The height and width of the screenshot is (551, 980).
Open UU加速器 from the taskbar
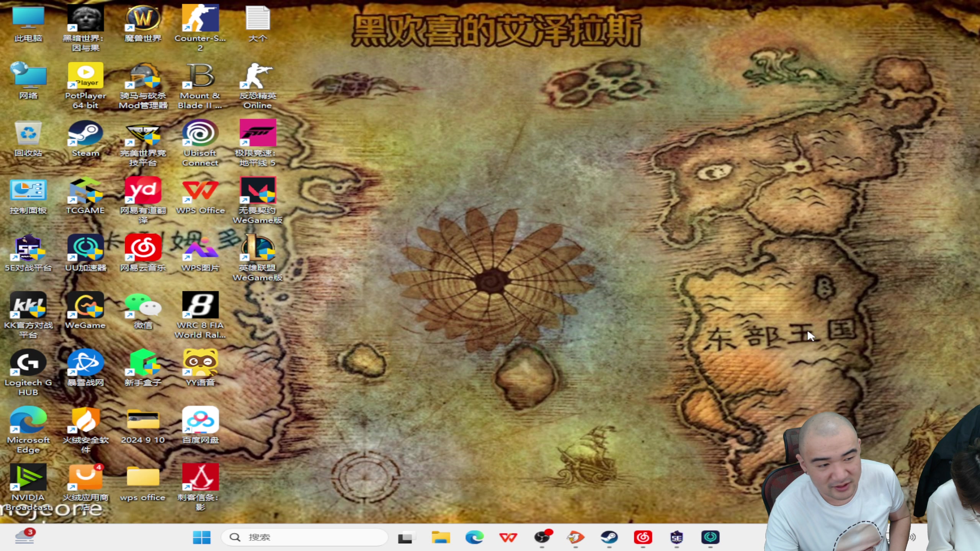(x=710, y=537)
